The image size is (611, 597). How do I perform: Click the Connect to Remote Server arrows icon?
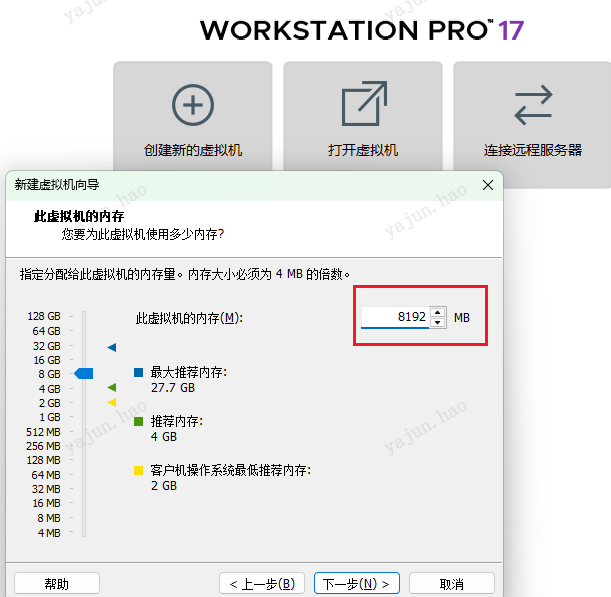533,105
